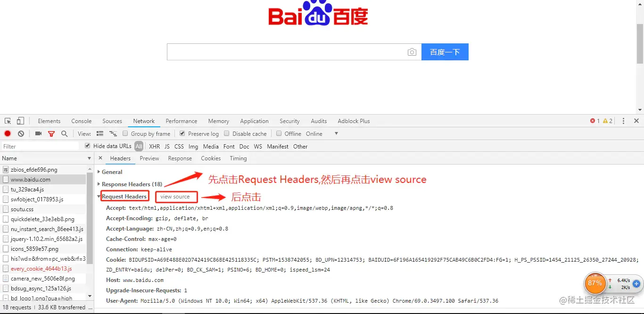
Task: Filter requests by Img type
Action: click(x=193, y=147)
